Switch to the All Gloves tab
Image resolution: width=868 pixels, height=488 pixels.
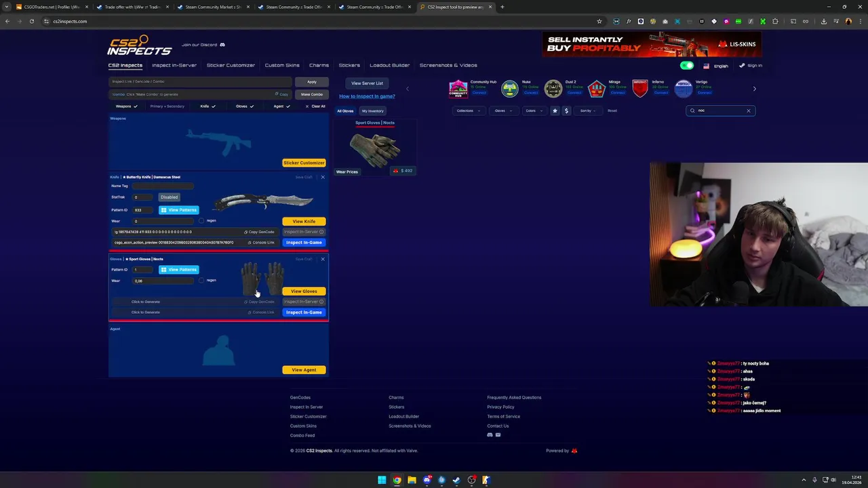345,111
